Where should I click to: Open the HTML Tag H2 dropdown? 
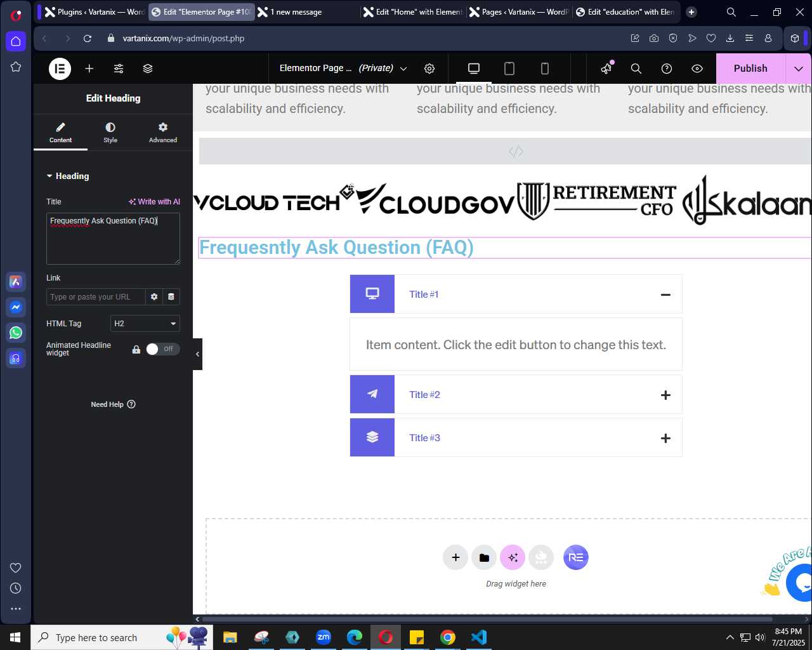(x=145, y=324)
